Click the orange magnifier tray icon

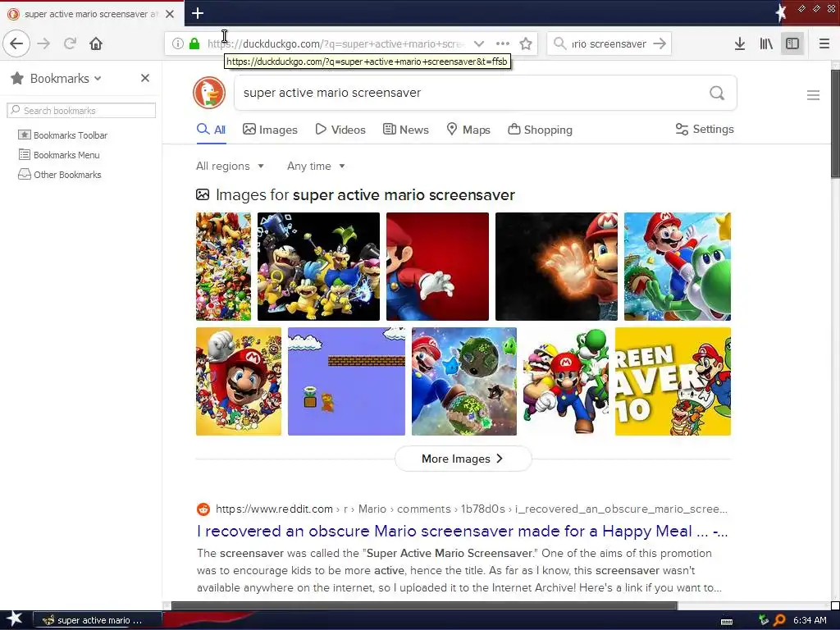click(779, 620)
